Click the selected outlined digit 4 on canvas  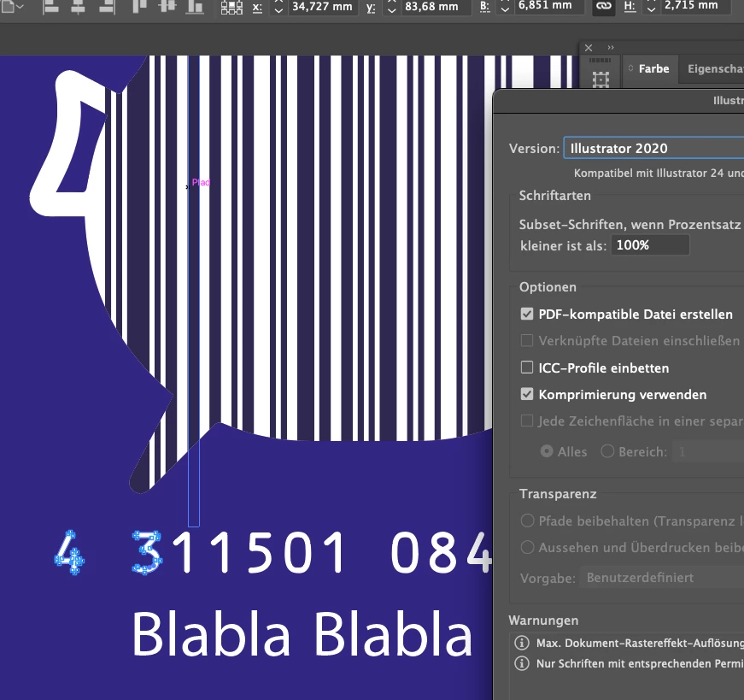point(69,553)
